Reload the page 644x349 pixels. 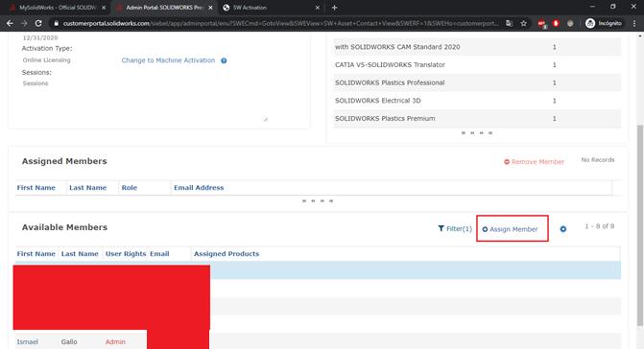pos(38,23)
